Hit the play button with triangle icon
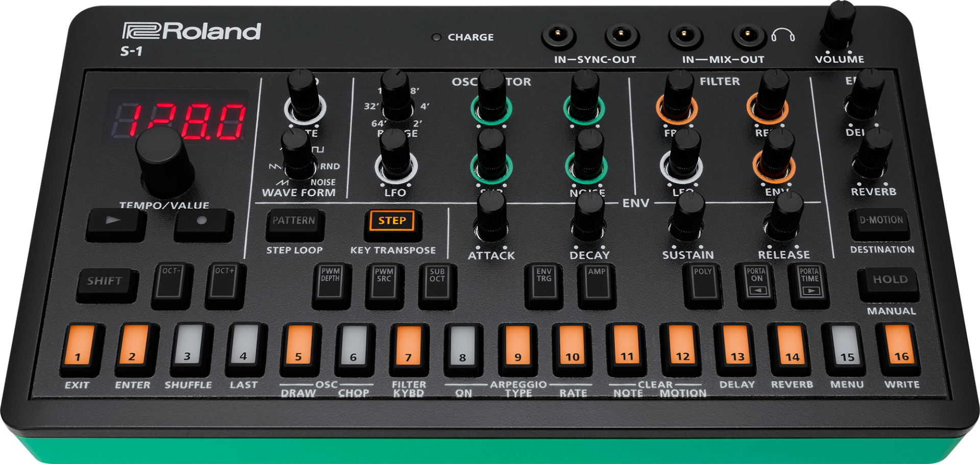Viewport: 980px width, 464px height. [116, 224]
